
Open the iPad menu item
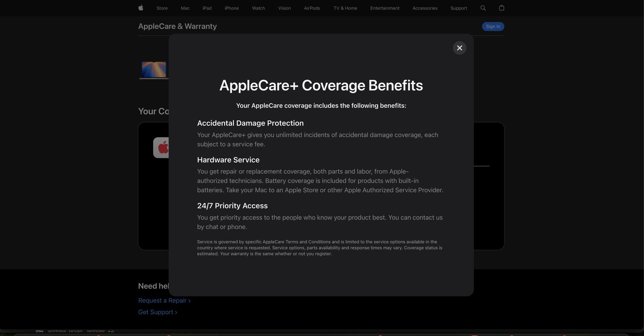point(207,8)
